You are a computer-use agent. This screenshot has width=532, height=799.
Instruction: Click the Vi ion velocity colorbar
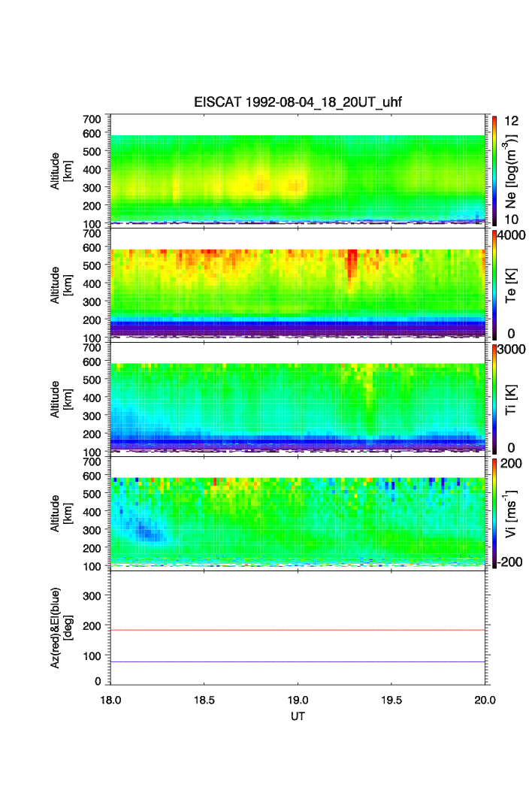(494, 513)
